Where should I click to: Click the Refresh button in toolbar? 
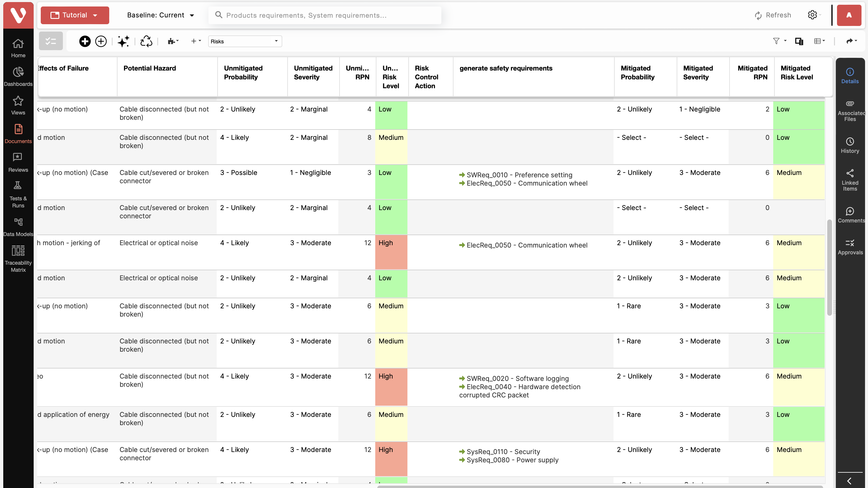click(773, 15)
